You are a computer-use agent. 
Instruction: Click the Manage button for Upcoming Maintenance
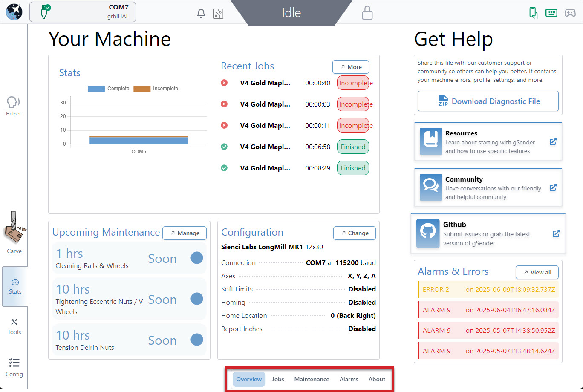[x=185, y=233]
